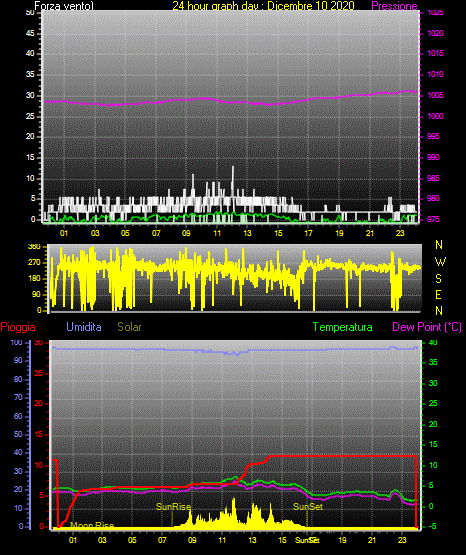Click the 1010 value on pressure axis
This screenshot has height=555, width=466.
[x=435, y=74]
